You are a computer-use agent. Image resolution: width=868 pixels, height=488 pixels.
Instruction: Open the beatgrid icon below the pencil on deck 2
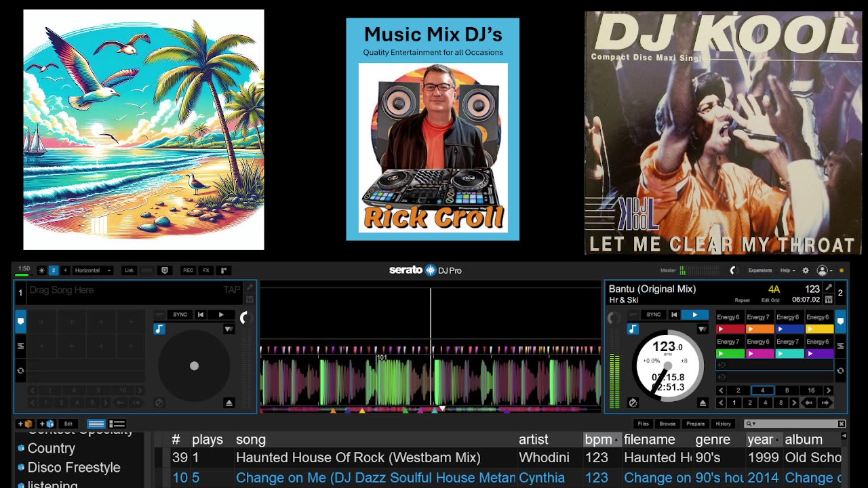click(829, 300)
